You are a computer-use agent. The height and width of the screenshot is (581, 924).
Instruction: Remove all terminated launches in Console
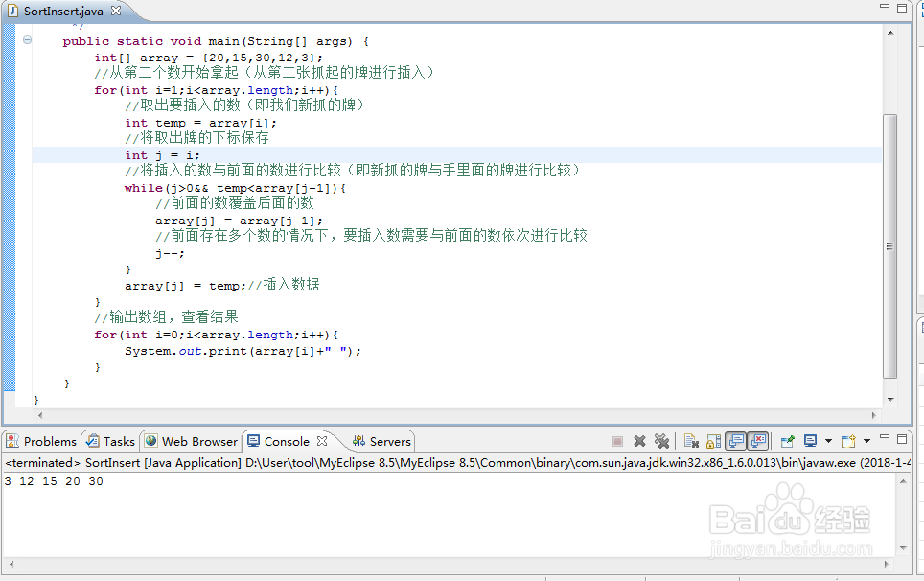click(661, 441)
